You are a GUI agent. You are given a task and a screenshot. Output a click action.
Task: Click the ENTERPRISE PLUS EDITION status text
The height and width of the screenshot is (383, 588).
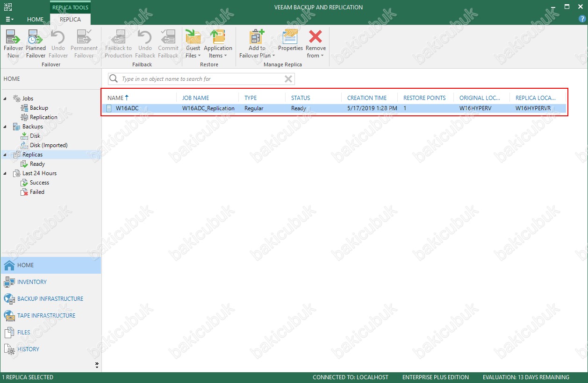pos(436,377)
